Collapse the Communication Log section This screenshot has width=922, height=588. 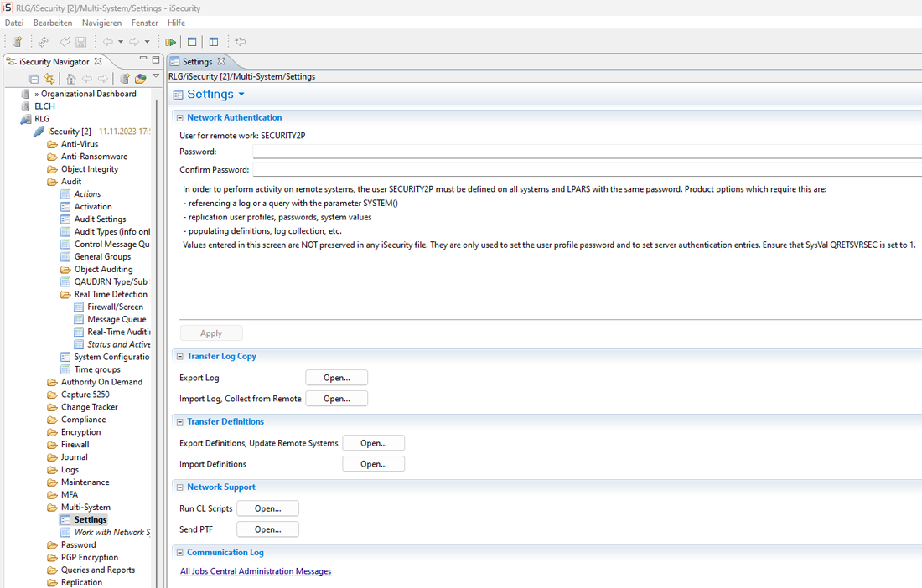coord(180,553)
